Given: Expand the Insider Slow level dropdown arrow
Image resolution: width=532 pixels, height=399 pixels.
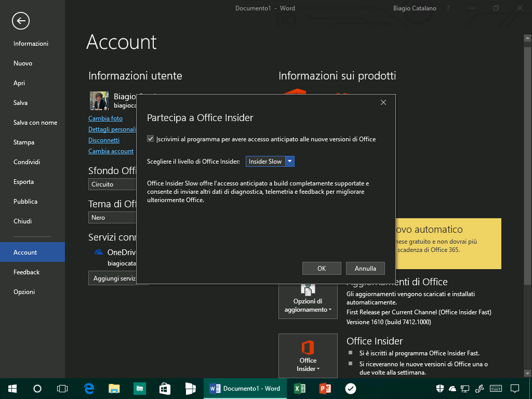Looking at the screenshot, I should (290, 162).
